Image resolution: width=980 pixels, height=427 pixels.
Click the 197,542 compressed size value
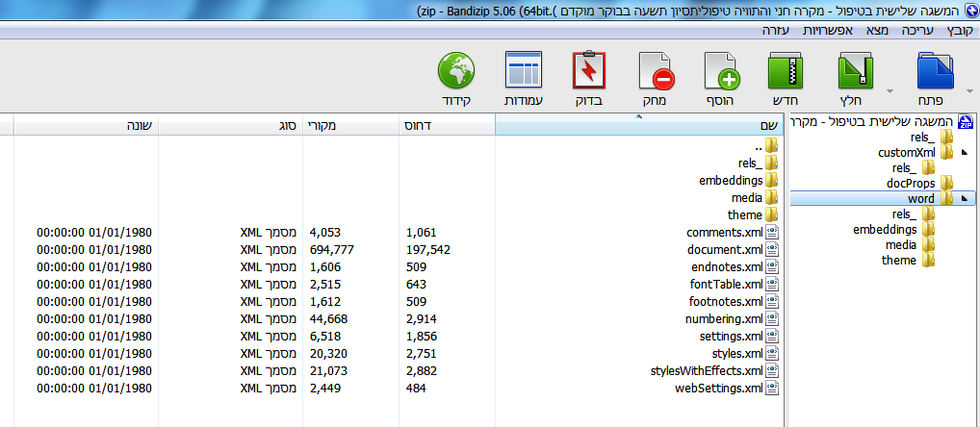pos(428,250)
